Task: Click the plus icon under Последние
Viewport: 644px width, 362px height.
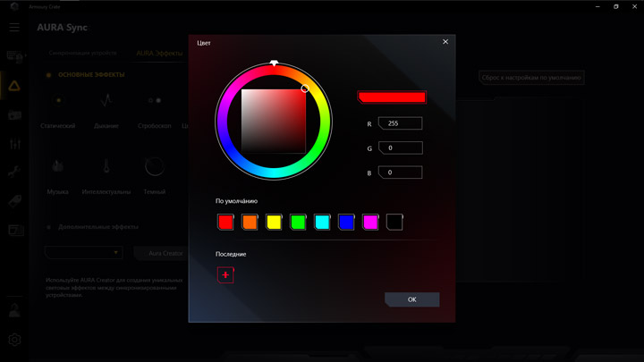Action: click(225, 275)
